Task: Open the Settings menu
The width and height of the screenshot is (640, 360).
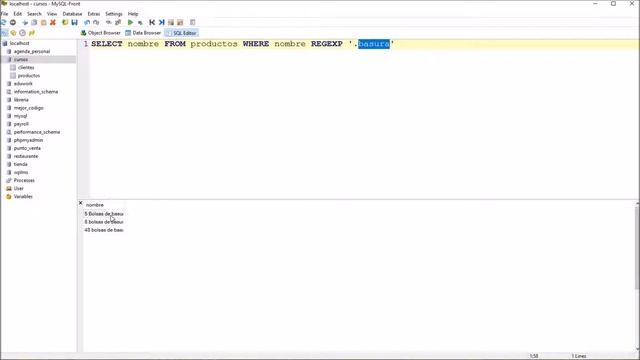Action: pos(114,14)
